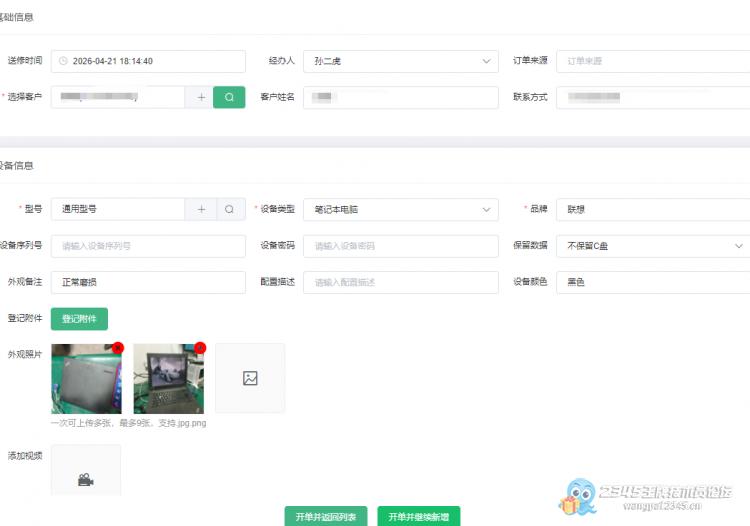Click 开单并继续新增 button

point(418,516)
